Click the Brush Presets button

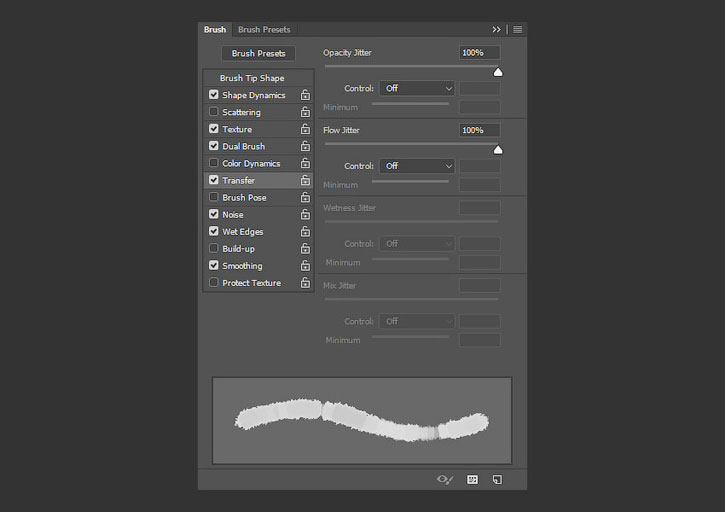[x=258, y=53]
